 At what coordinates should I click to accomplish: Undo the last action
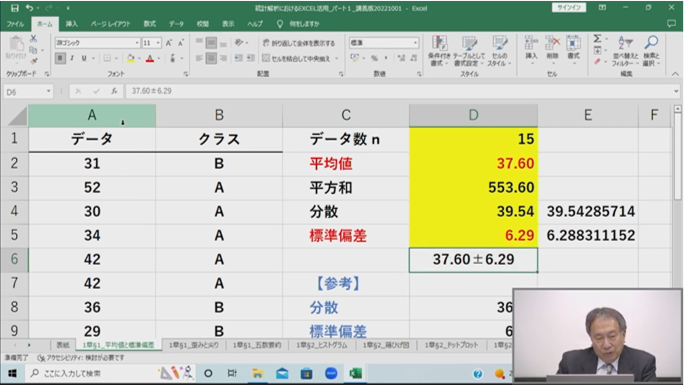(x=29, y=8)
